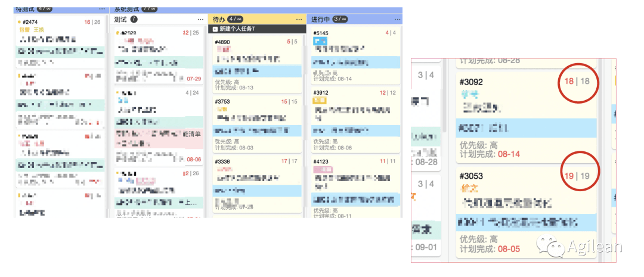Click the Agilean WeChat logo icon

coord(551,245)
